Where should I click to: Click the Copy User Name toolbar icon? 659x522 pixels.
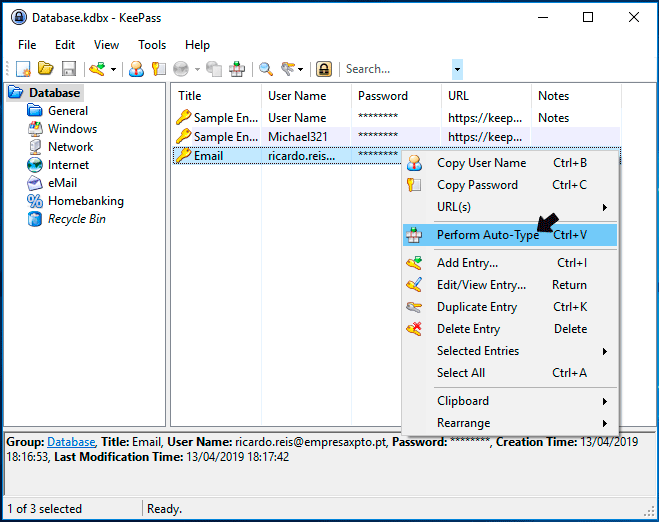pyautogui.click(x=136, y=69)
